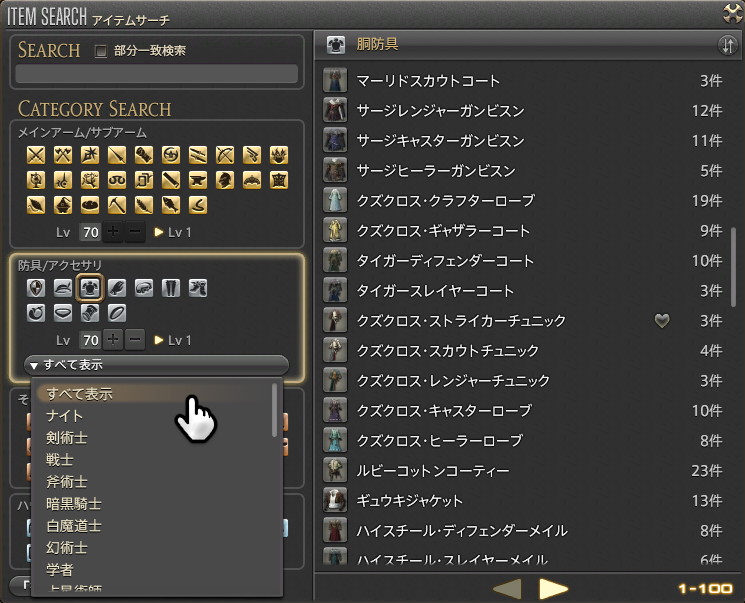745x603 pixels.
Task: Select the fish tool category icon
Action: point(171,205)
